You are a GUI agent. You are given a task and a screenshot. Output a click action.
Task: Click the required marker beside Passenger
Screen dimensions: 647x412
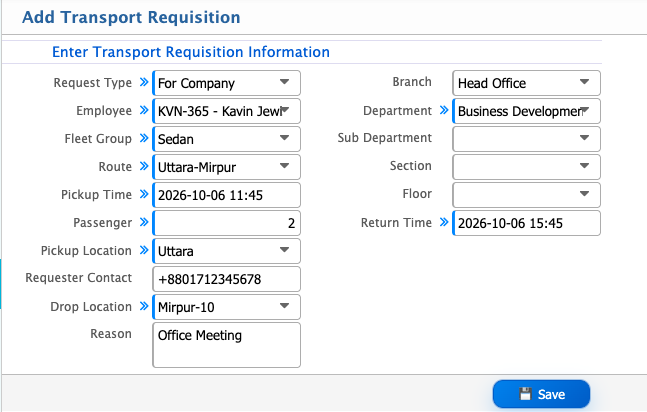[144, 222]
